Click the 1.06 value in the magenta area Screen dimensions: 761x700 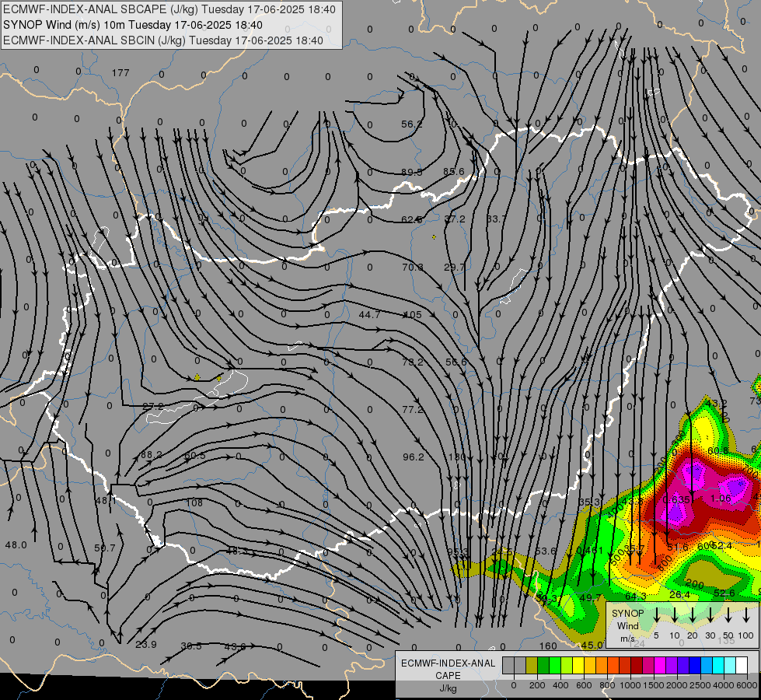coord(721,499)
